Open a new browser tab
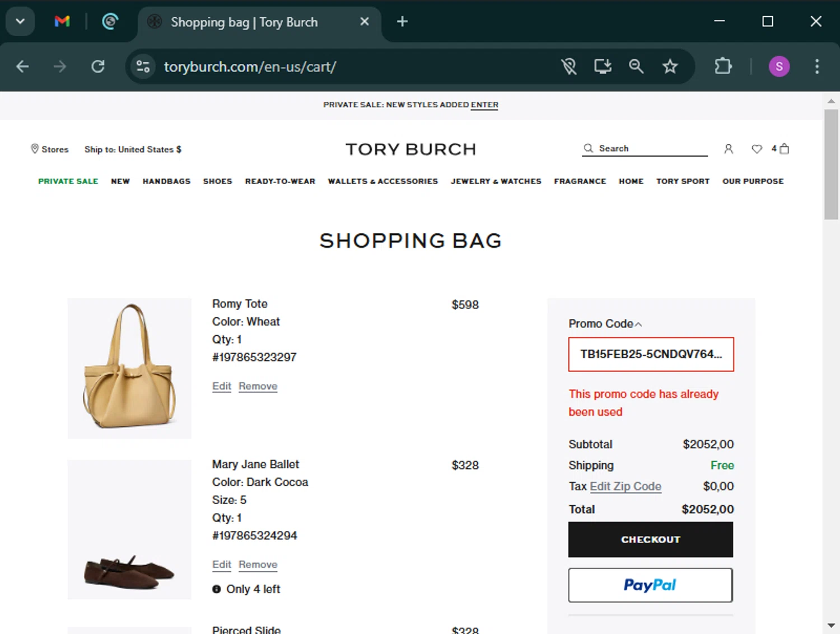Image resolution: width=840 pixels, height=634 pixels. pos(402,22)
